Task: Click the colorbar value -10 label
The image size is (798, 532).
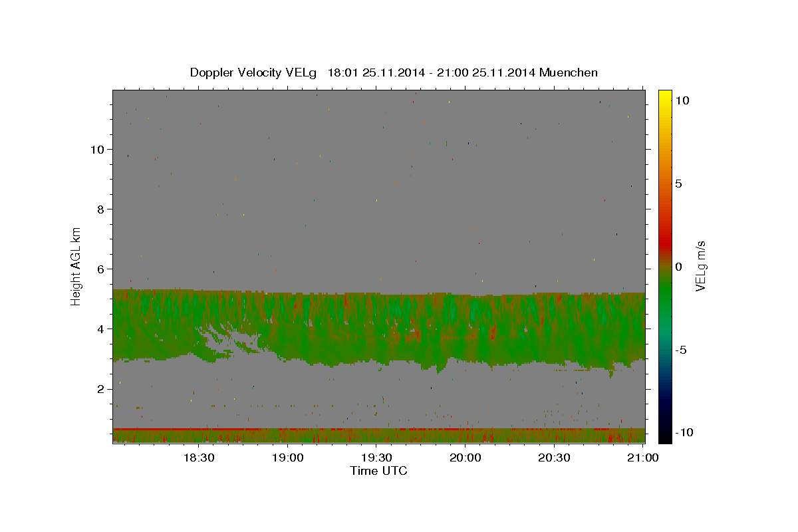Action: [x=684, y=433]
